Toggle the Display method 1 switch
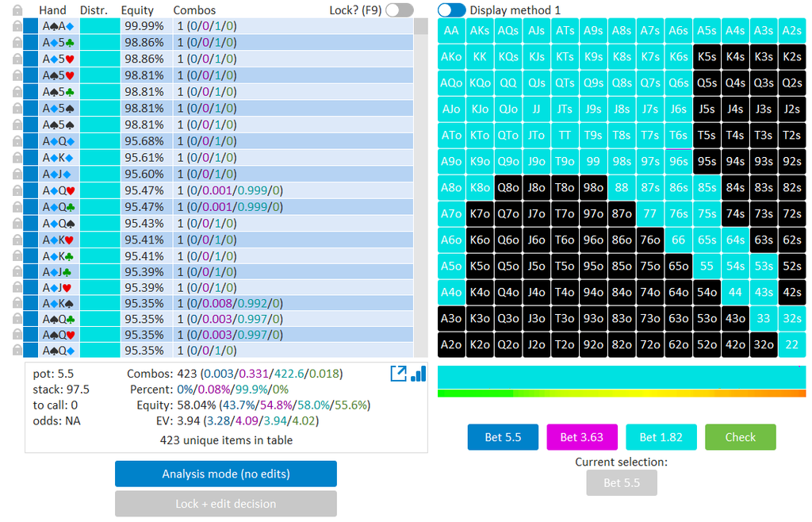Image resolution: width=812 pixels, height=522 pixels. (x=451, y=10)
